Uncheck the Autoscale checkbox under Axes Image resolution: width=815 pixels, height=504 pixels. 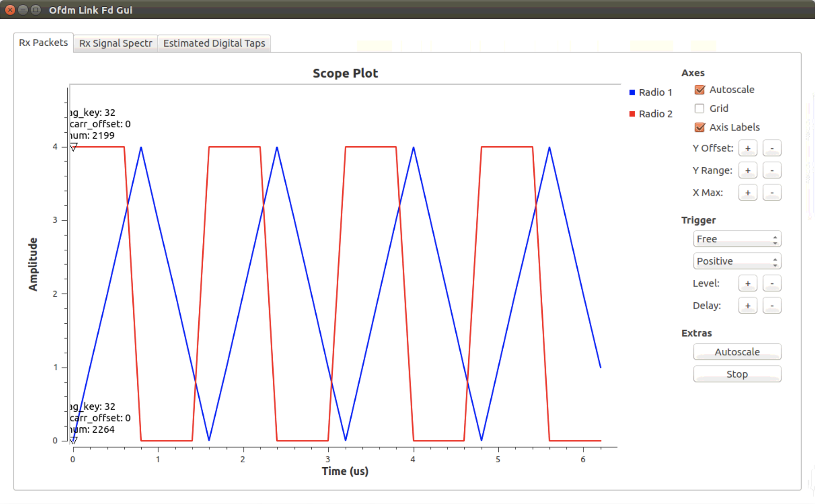[x=699, y=90]
